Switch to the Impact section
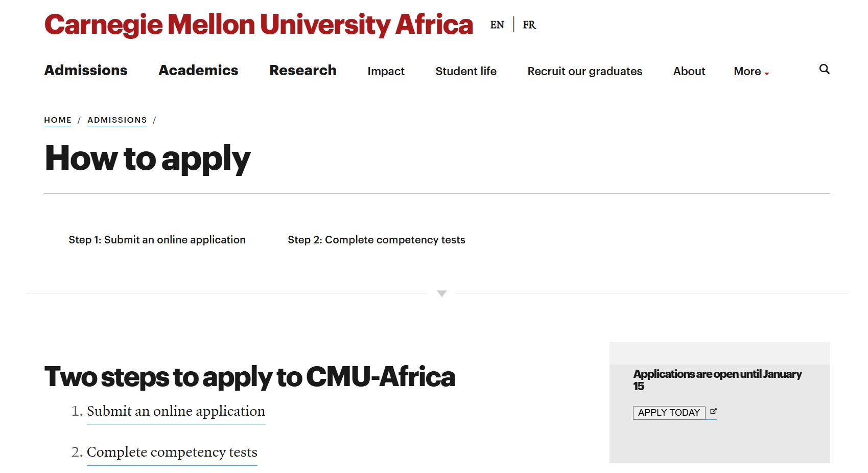 point(386,72)
